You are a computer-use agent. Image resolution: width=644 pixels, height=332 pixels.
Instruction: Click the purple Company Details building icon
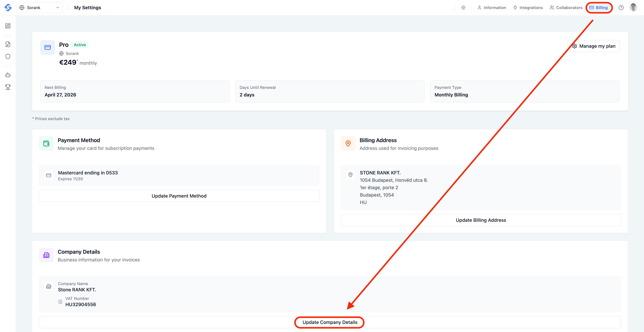coord(46,255)
